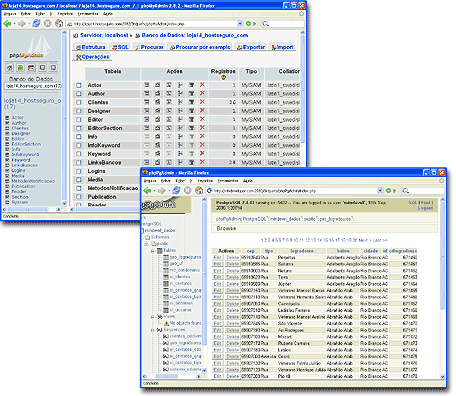The height and width of the screenshot is (396, 456).
Task: Check the Designer table checkbox
Action: click(79, 111)
